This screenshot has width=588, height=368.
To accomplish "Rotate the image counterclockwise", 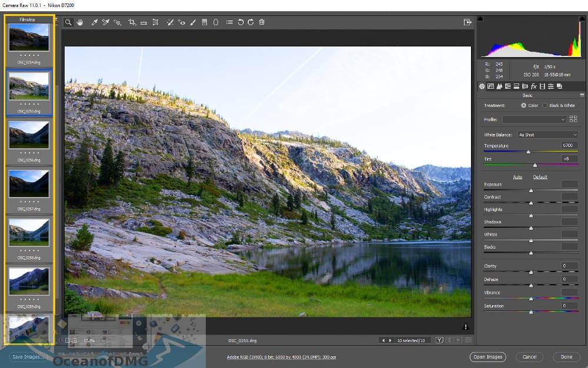I will (239, 22).
